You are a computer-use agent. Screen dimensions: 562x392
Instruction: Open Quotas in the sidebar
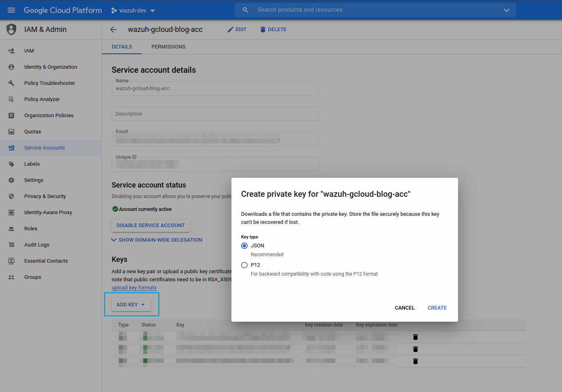(33, 132)
